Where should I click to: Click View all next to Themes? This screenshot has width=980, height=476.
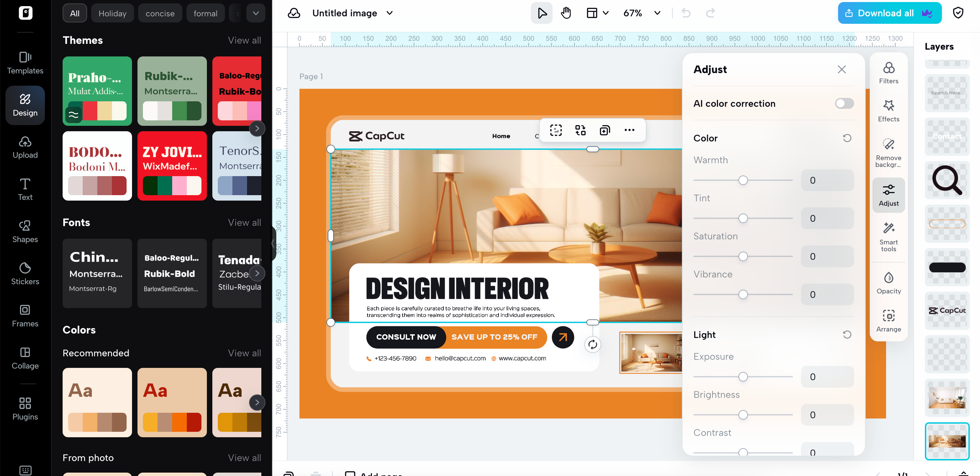[x=244, y=40]
